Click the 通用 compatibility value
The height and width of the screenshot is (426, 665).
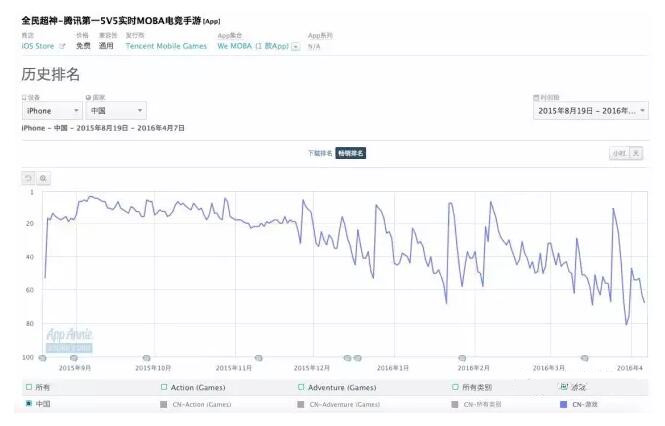106,46
